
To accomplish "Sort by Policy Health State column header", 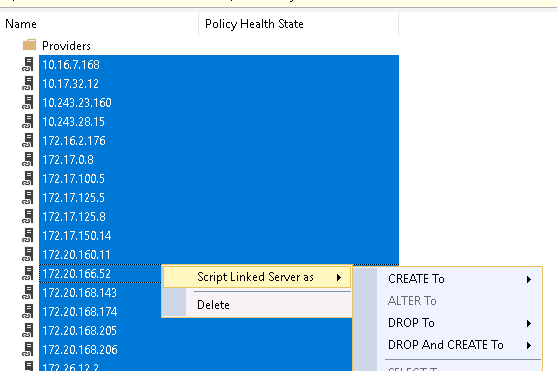I will (x=298, y=24).
